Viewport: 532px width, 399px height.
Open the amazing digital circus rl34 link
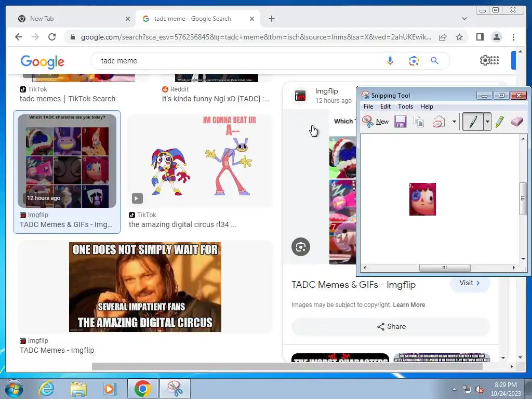(x=182, y=224)
